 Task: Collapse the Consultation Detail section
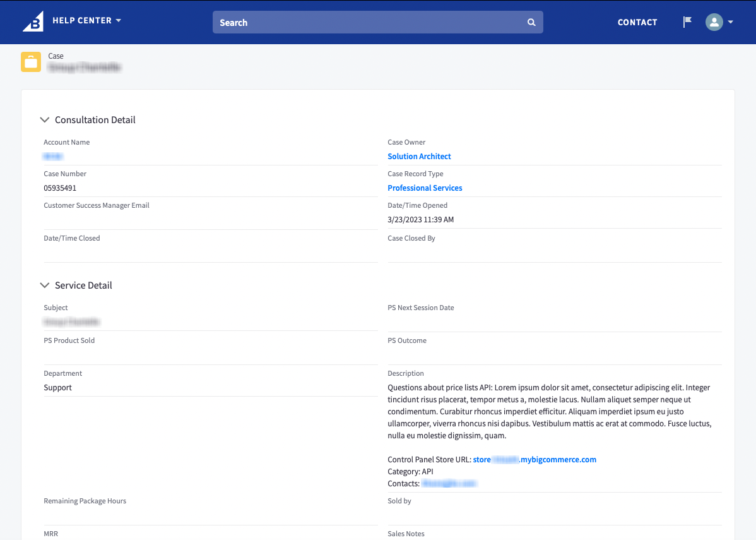point(44,119)
